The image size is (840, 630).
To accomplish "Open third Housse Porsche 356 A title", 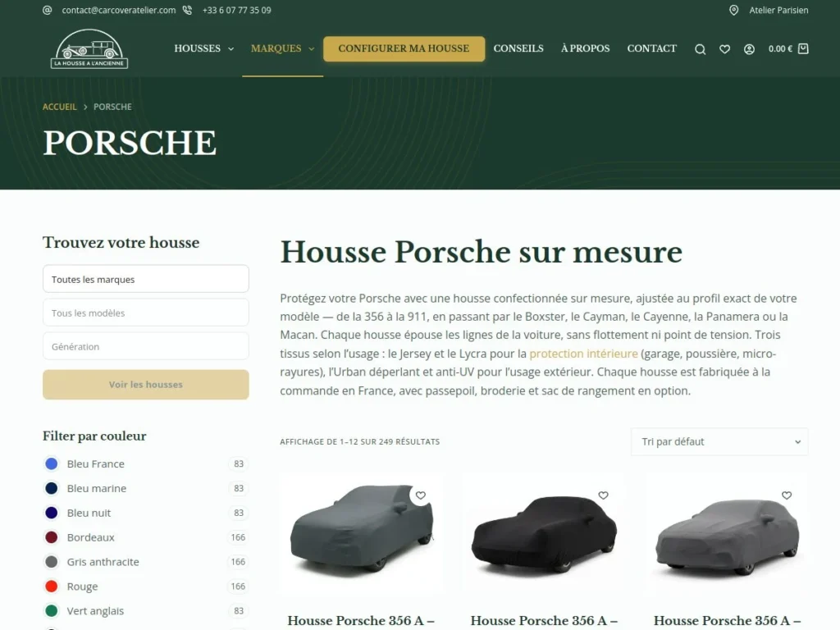I will 728,620.
